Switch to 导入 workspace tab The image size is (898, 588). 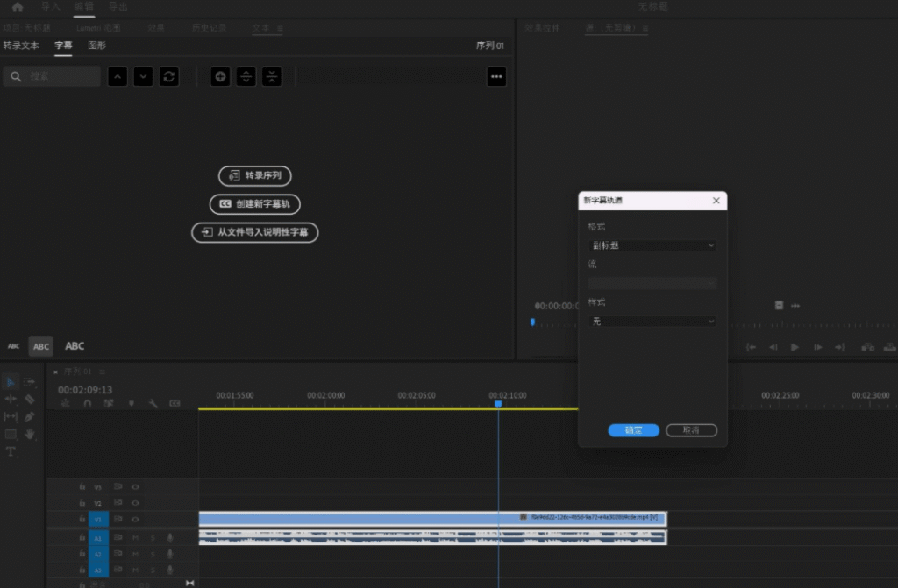click(50, 7)
